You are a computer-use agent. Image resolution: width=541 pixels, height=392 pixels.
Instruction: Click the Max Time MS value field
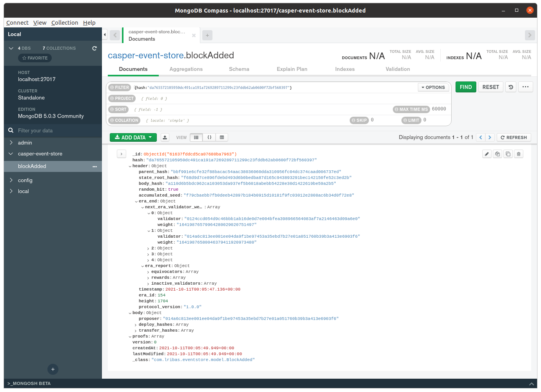coord(439,109)
